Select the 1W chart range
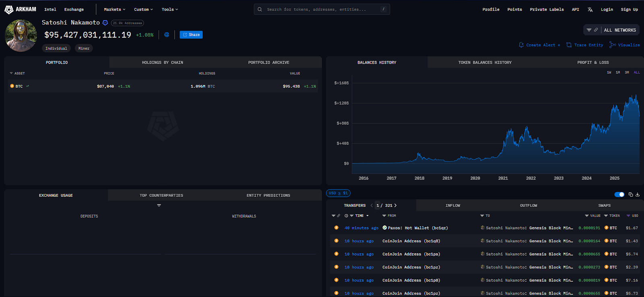The height and width of the screenshot is (297, 644). point(609,72)
